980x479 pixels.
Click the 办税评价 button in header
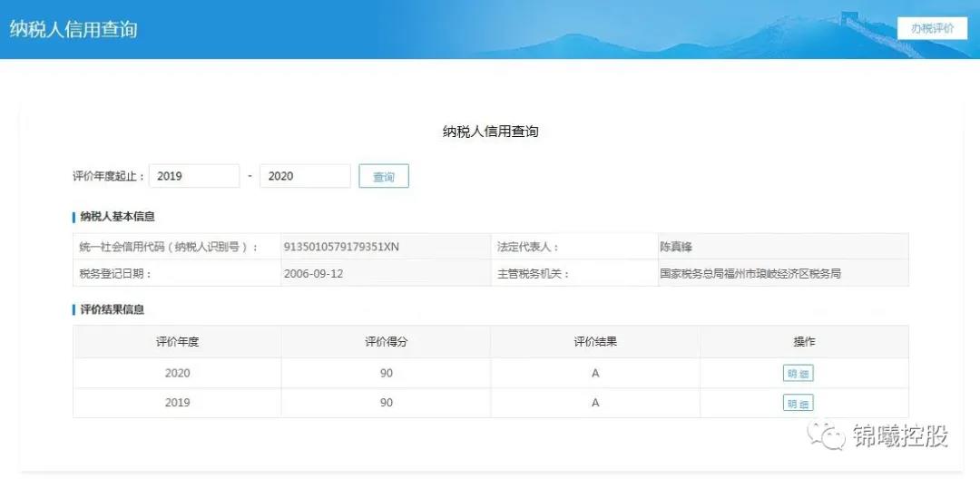[x=932, y=28]
